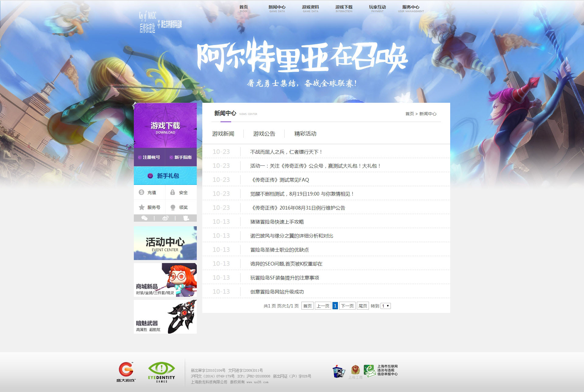Click the 下一页 pagination button
The width and height of the screenshot is (584, 392).
click(347, 306)
